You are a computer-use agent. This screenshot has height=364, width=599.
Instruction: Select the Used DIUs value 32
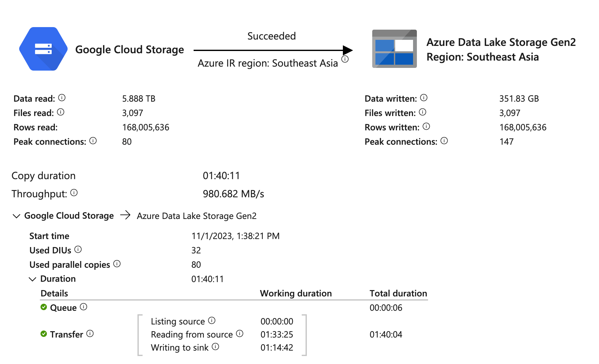click(196, 251)
